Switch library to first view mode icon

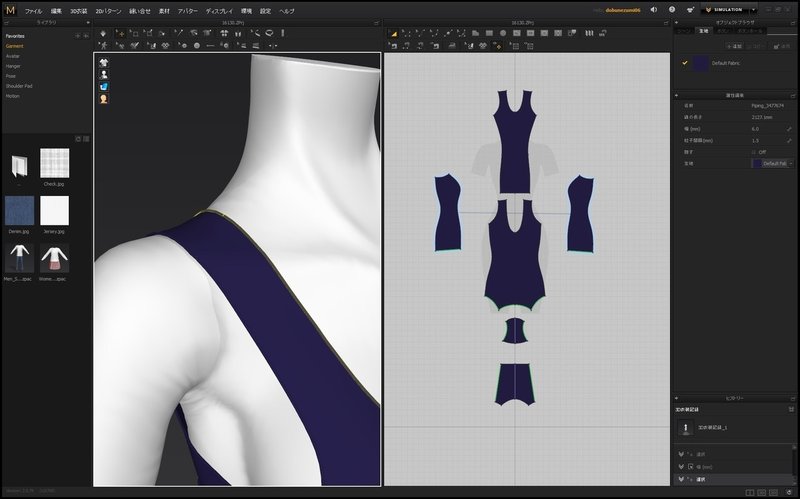coord(78,139)
